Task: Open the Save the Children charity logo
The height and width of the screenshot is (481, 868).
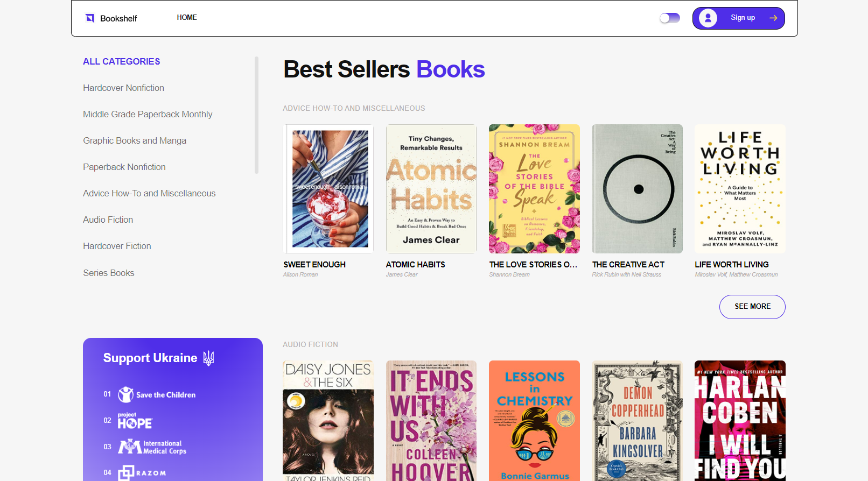Action: click(x=157, y=395)
